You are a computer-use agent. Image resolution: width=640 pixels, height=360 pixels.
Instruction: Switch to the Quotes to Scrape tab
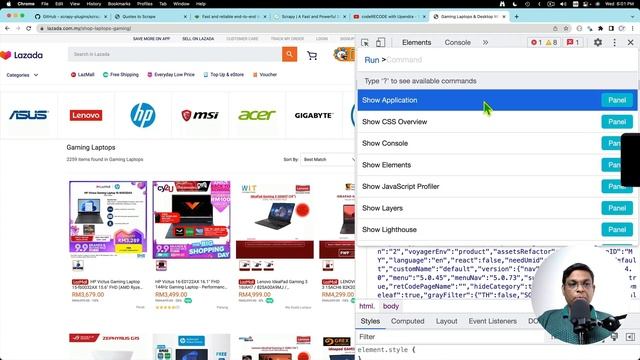[151, 16]
